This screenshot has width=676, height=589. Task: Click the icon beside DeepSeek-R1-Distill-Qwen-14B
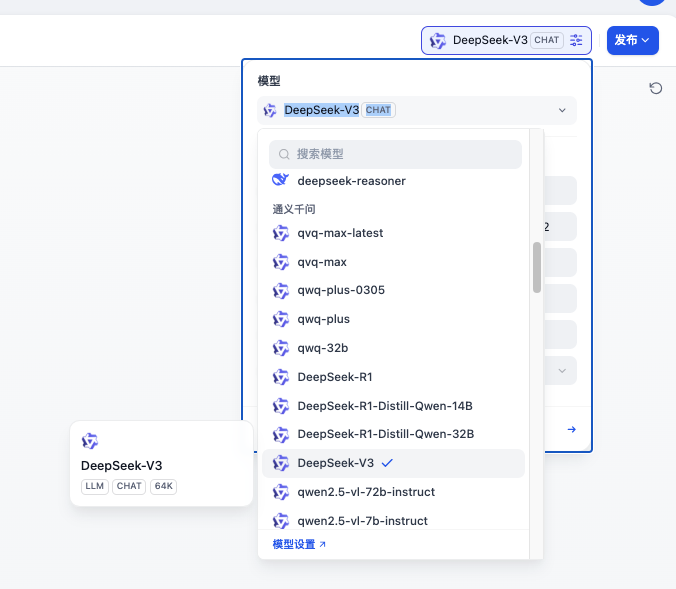pos(281,406)
